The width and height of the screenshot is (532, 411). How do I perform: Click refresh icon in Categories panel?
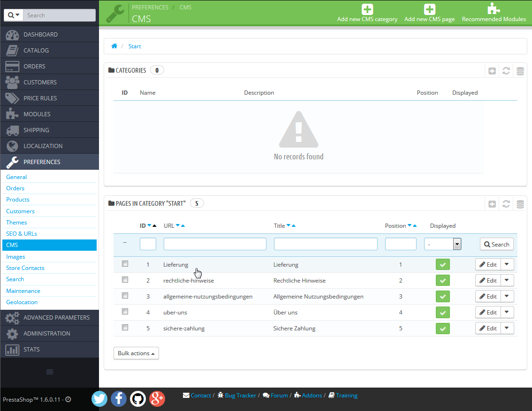coord(506,71)
